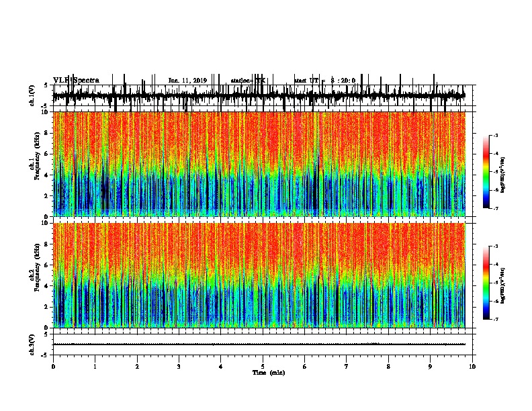Pick the time axis tick "8"
Viewport: 532px width, 411px height.
(388, 367)
